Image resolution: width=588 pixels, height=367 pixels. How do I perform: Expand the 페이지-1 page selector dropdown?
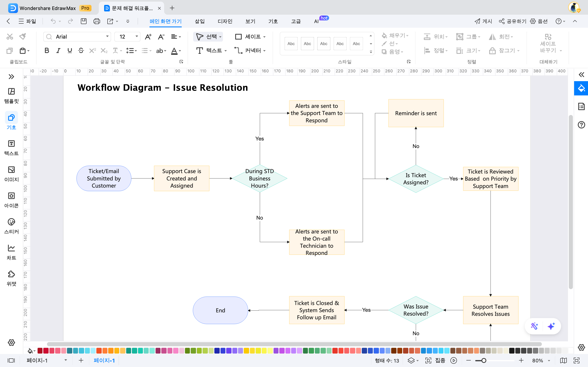tap(65, 360)
